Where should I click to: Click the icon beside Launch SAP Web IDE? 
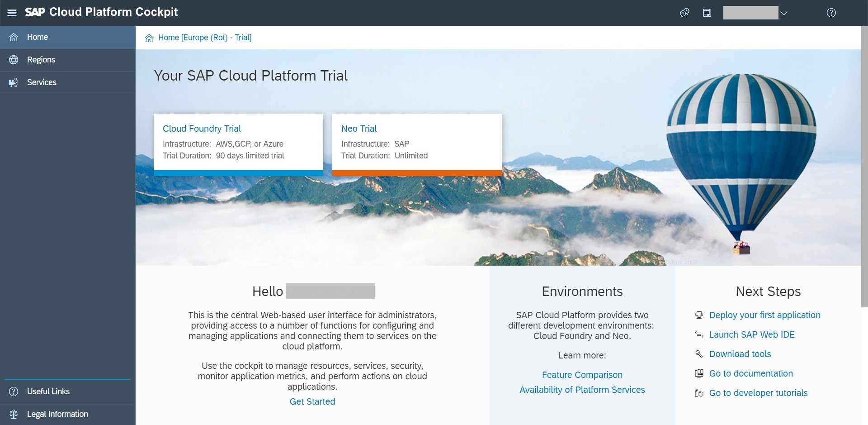[x=699, y=334]
